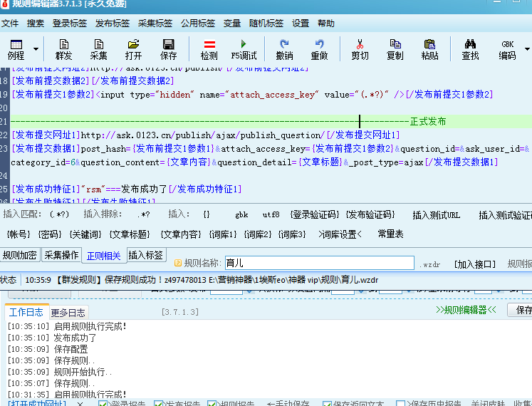The width and height of the screenshot is (532, 406).
Task: Click the 检测 (Detect) toolbar icon
Action: [209, 49]
